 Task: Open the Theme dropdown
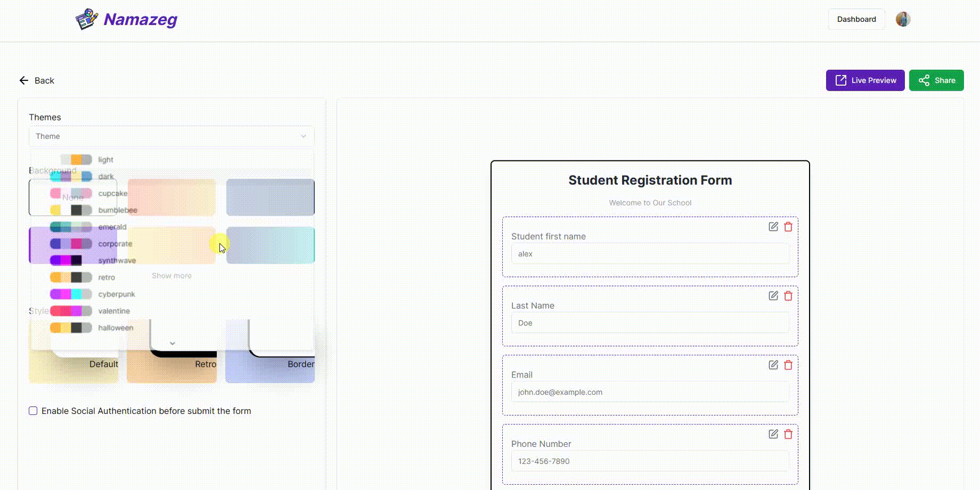click(171, 136)
